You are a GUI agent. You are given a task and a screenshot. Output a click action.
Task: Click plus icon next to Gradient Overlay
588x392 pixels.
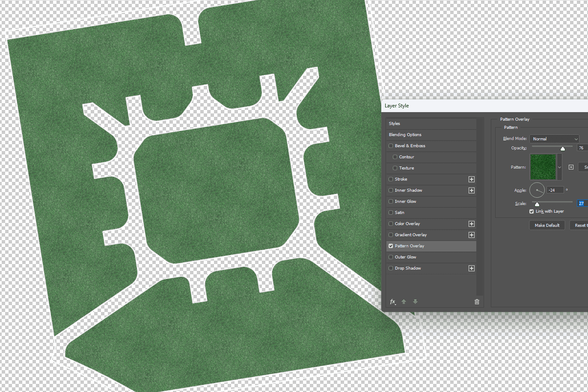coord(471,235)
